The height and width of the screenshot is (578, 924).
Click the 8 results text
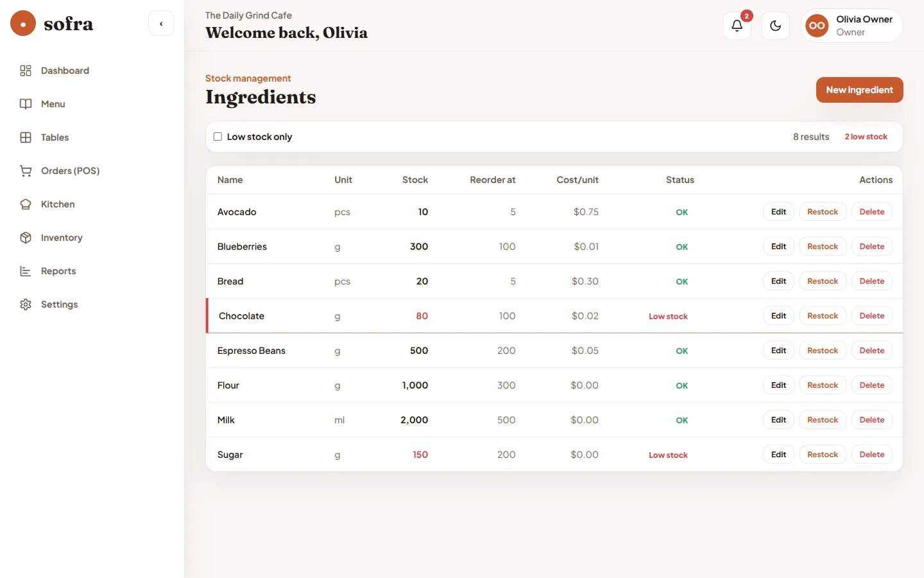pos(811,137)
